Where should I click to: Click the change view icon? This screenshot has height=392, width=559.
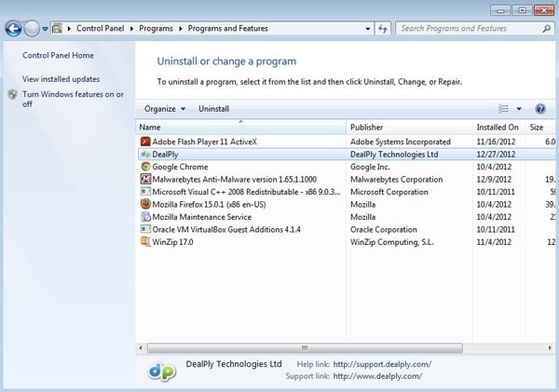(503, 109)
